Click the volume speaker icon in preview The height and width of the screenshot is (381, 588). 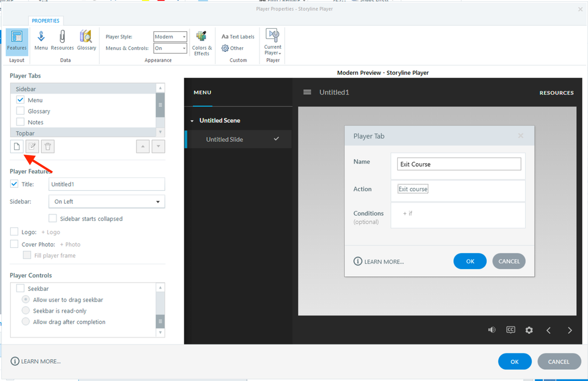point(492,330)
